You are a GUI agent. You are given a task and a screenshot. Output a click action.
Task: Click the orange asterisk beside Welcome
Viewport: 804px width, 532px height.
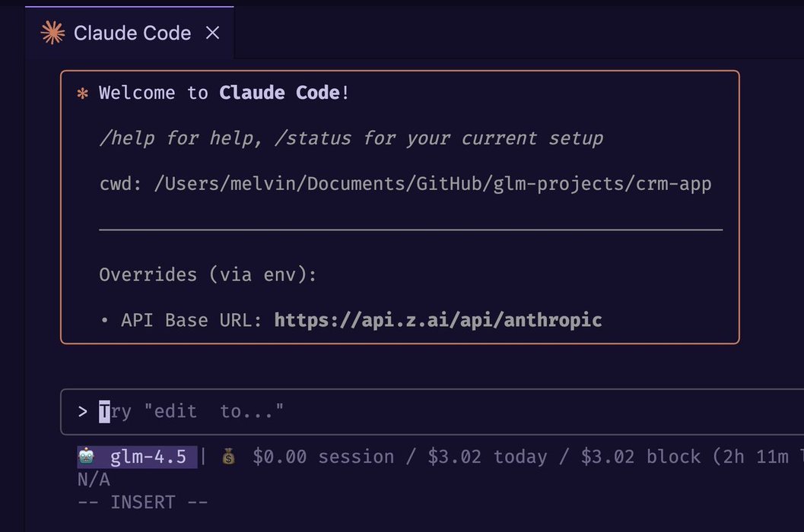pyautogui.click(x=83, y=93)
